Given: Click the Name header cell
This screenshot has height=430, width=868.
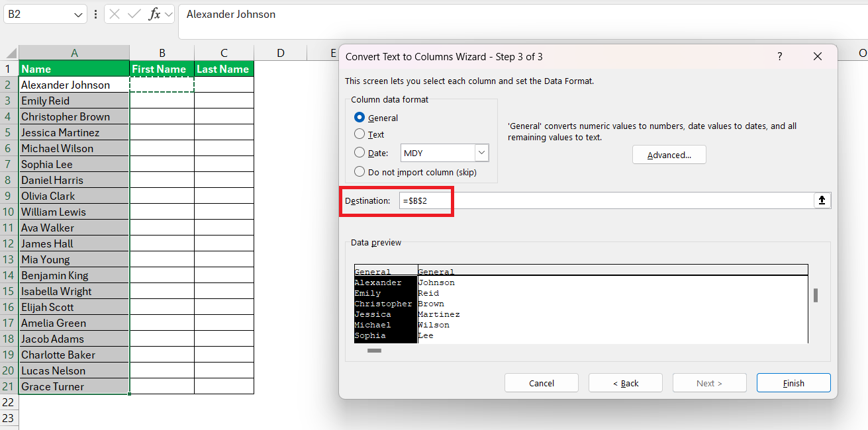Looking at the screenshot, I should click(74, 69).
